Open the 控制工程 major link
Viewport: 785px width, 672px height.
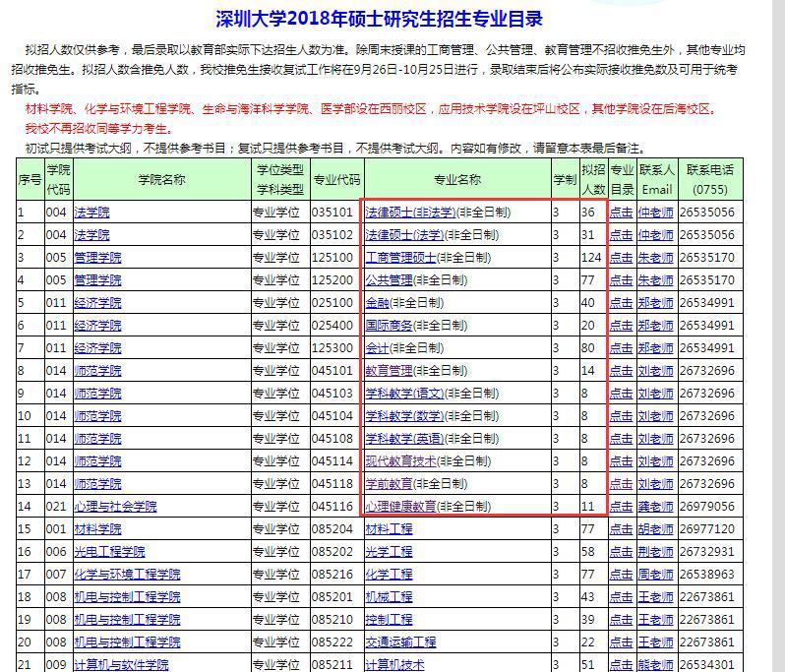tap(389, 620)
